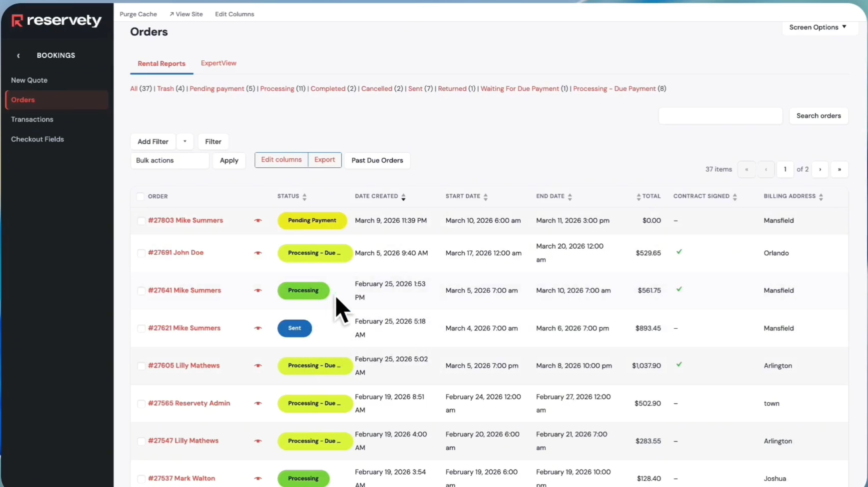Filter by Processing - Due Payment link
The width and height of the screenshot is (868, 487).
(x=614, y=89)
